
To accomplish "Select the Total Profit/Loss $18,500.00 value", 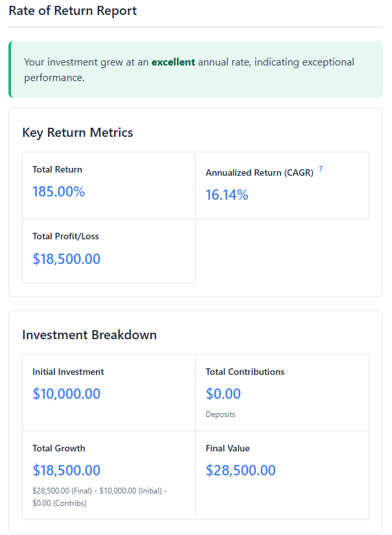I will (67, 258).
